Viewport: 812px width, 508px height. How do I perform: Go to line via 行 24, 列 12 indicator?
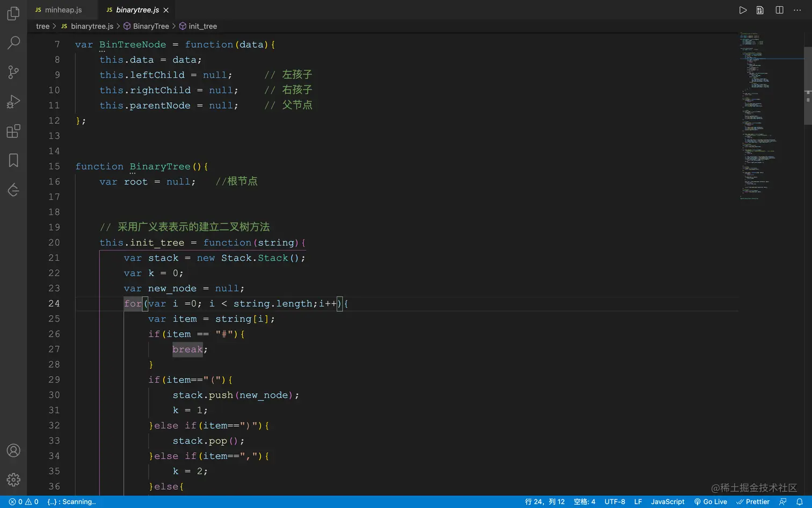click(545, 502)
